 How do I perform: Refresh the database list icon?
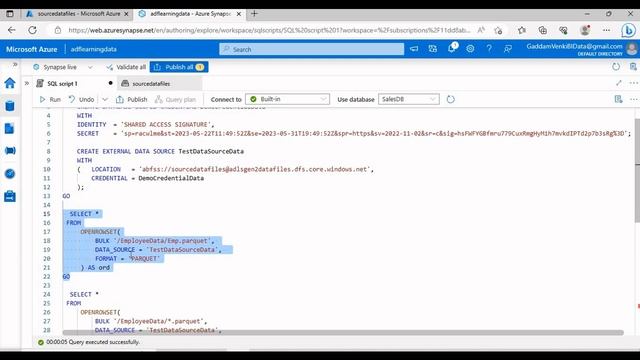coord(451,99)
